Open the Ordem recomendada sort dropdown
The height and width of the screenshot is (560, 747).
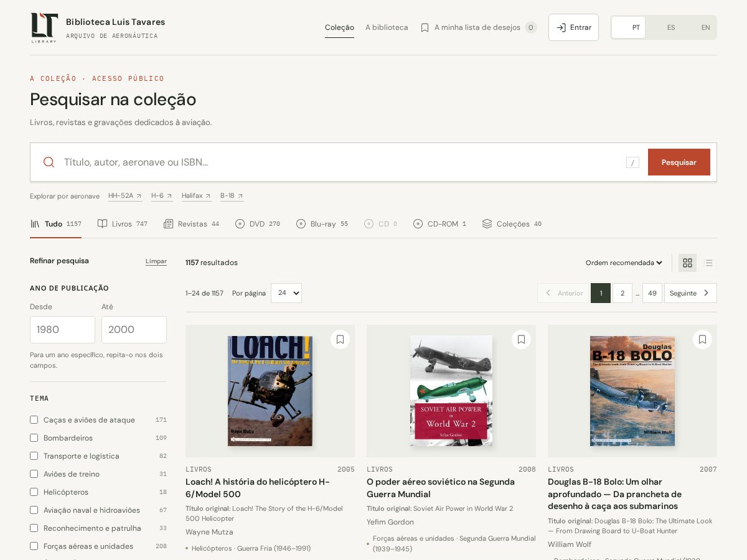[x=624, y=263]
